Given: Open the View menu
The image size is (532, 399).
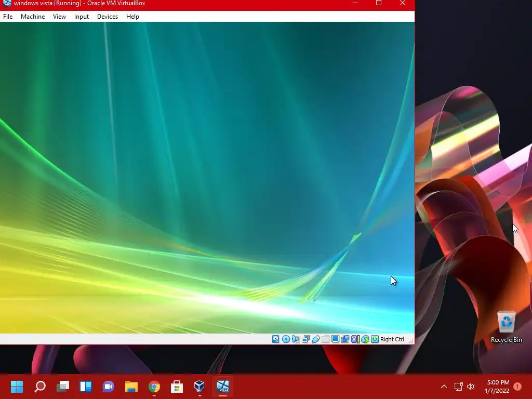Looking at the screenshot, I should click(x=59, y=17).
